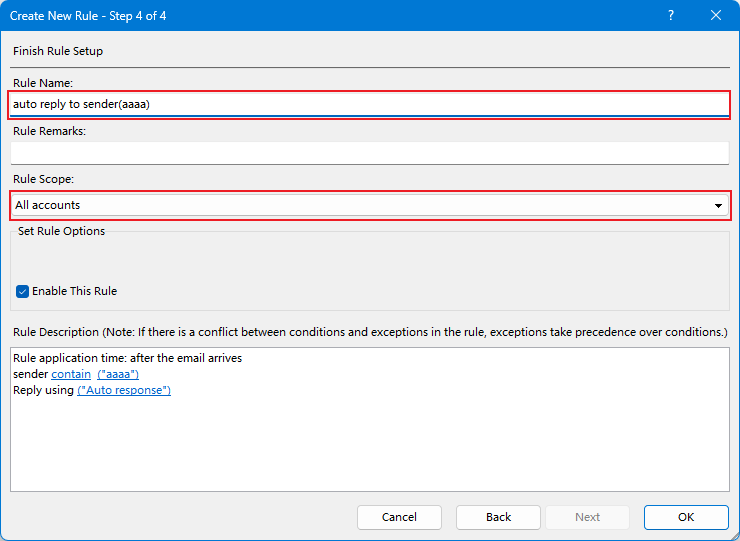Click into the Rule Name text field
Screen dimensions: 740x541
click(x=370, y=104)
